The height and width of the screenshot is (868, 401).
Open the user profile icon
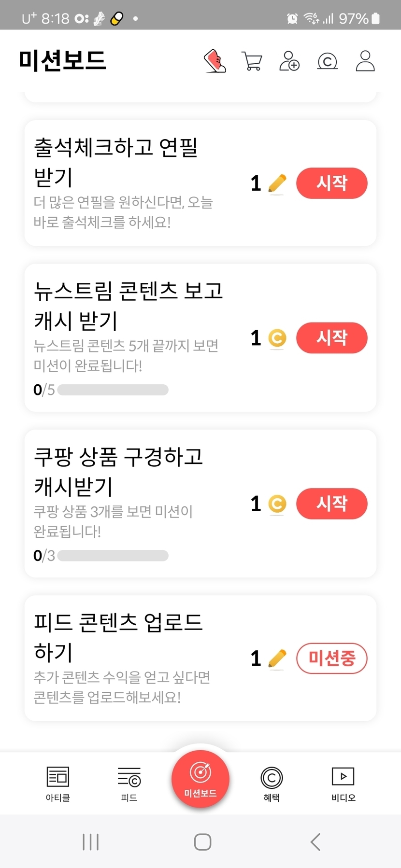coord(365,61)
